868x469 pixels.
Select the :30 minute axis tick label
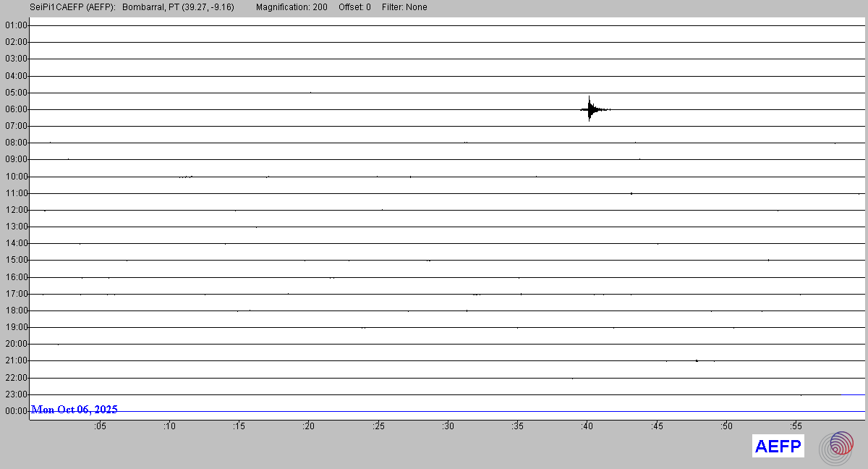coord(448,426)
